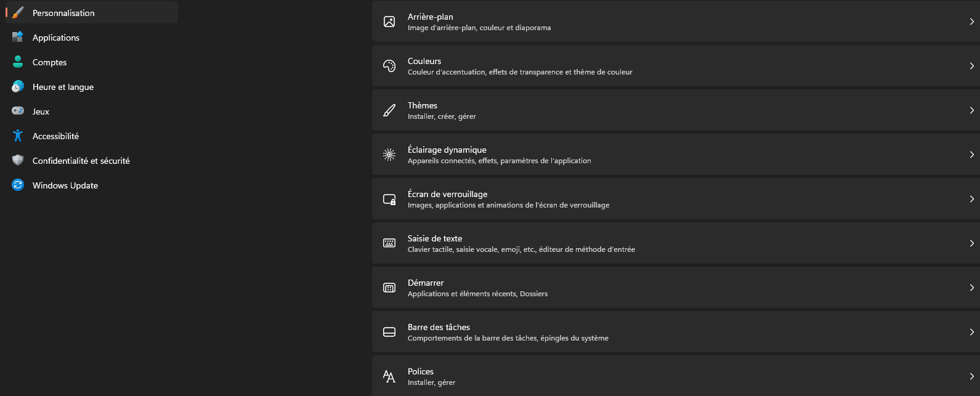
Task: Expand Thèmes with its right arrow
Action: (971, 110)
